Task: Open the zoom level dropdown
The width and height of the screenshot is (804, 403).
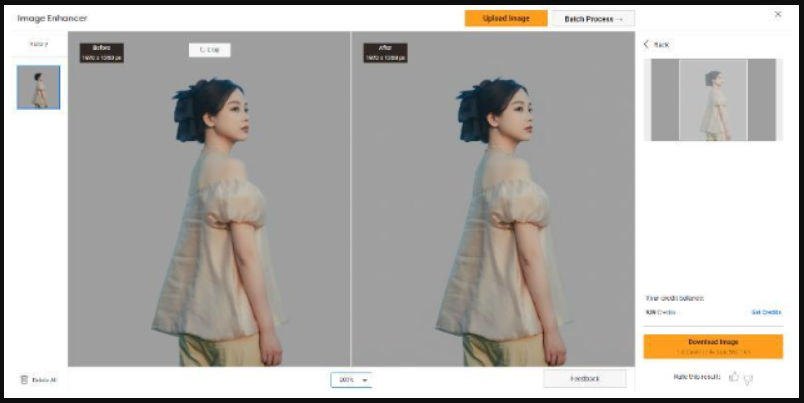Action: 351,380
